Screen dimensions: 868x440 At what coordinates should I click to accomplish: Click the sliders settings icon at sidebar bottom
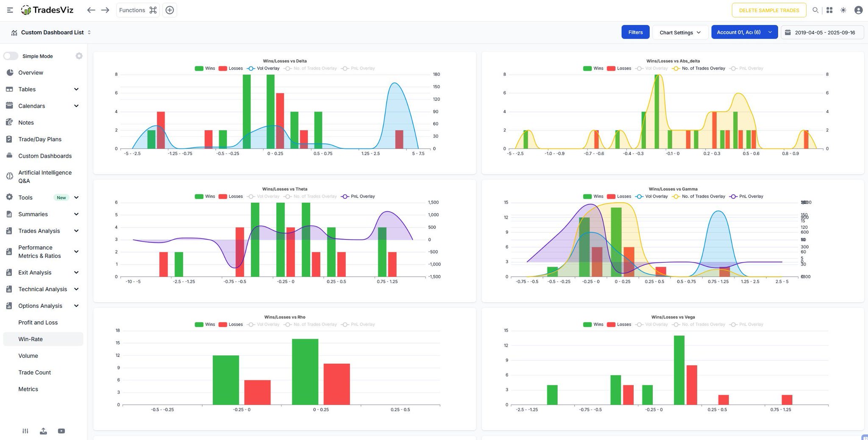click(x=25, y=431)
